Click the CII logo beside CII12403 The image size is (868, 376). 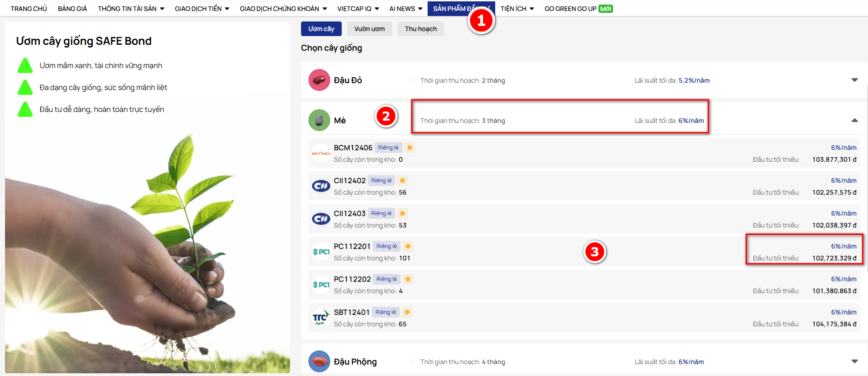tap(321, 219)
